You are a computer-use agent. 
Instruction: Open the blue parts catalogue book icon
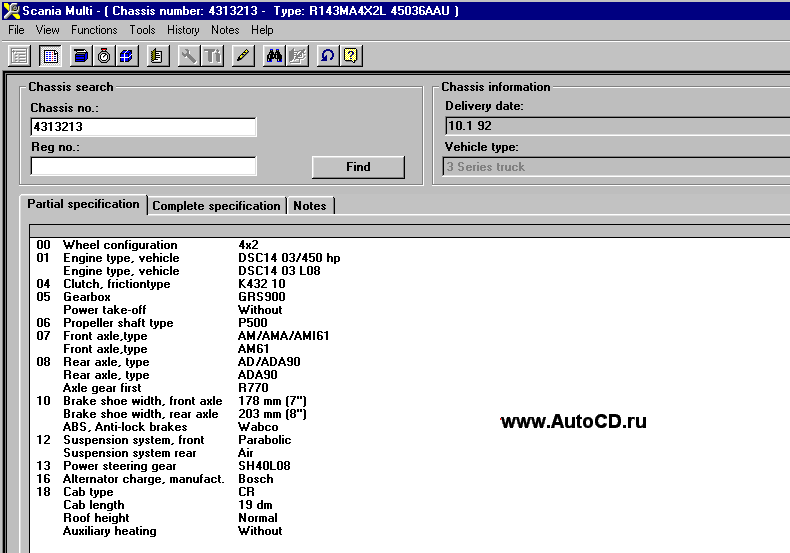point(81,55)
